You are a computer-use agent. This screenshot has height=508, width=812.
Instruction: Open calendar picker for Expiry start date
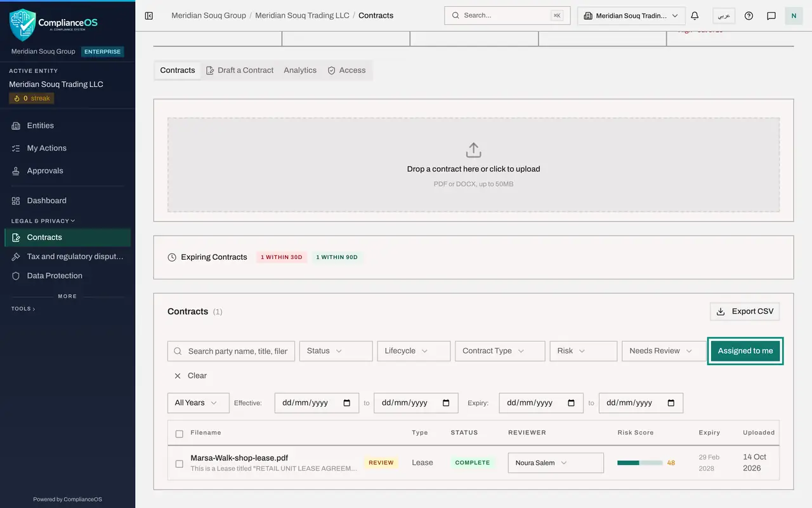[x=571, y=403]
